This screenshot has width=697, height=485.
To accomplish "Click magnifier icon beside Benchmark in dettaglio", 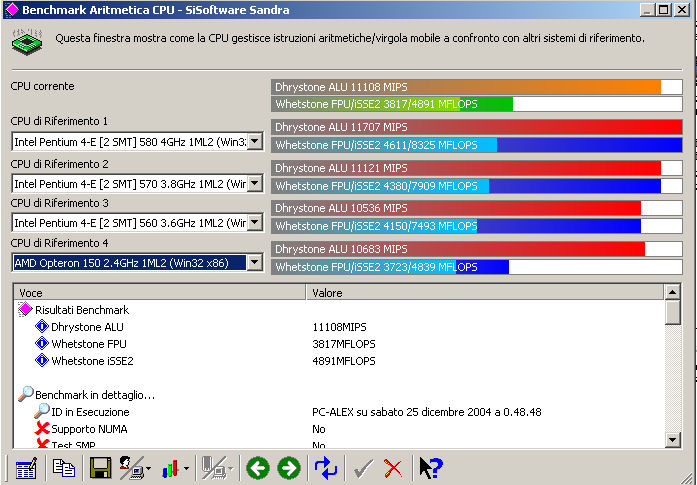I will click(x=26, y=394).
